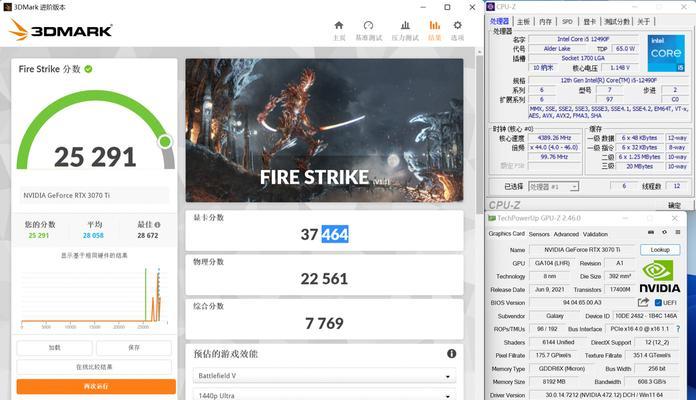
Task: Open the Results (结果) bar-chart icon
Action: click(435, 25)
